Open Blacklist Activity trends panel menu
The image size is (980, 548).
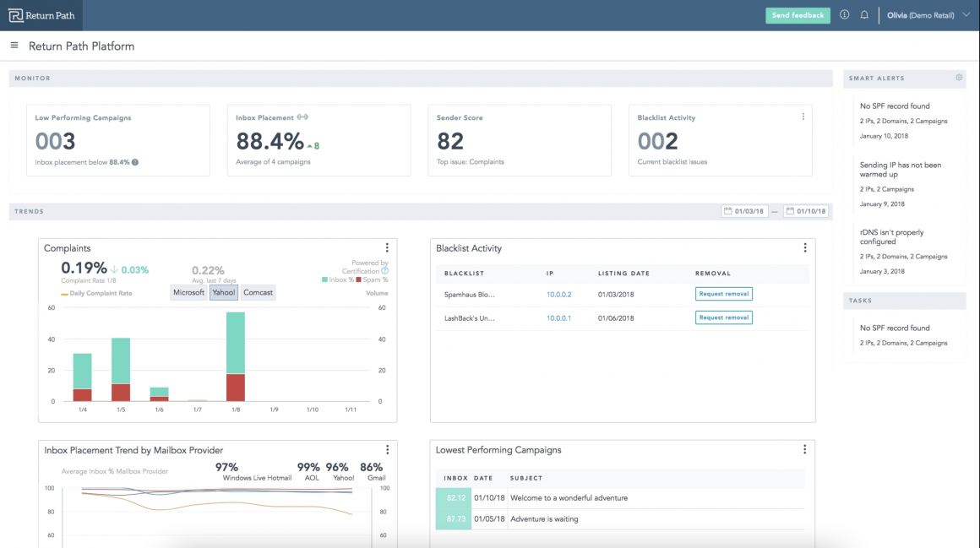804,248
